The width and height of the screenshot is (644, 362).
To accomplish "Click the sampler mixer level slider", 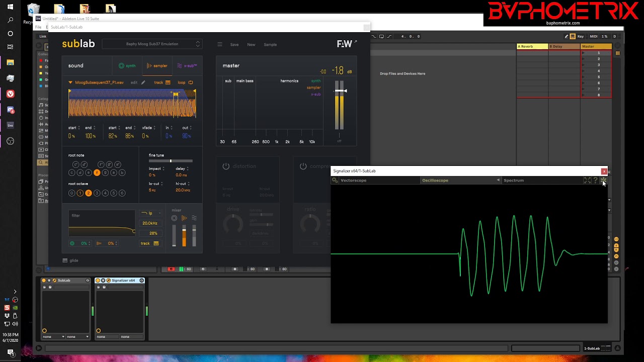I will [x=184, y=236].
